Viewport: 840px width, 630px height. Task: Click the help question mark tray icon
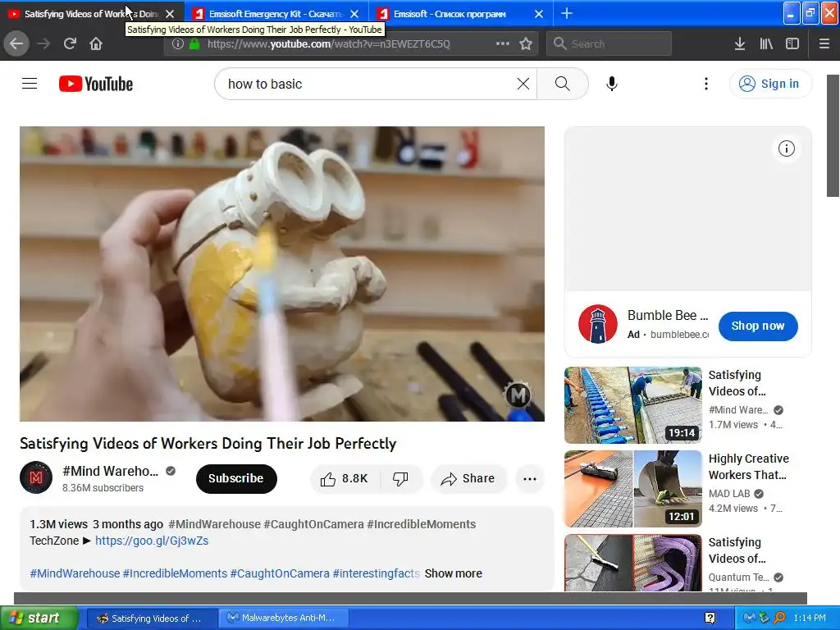point(710,618)
